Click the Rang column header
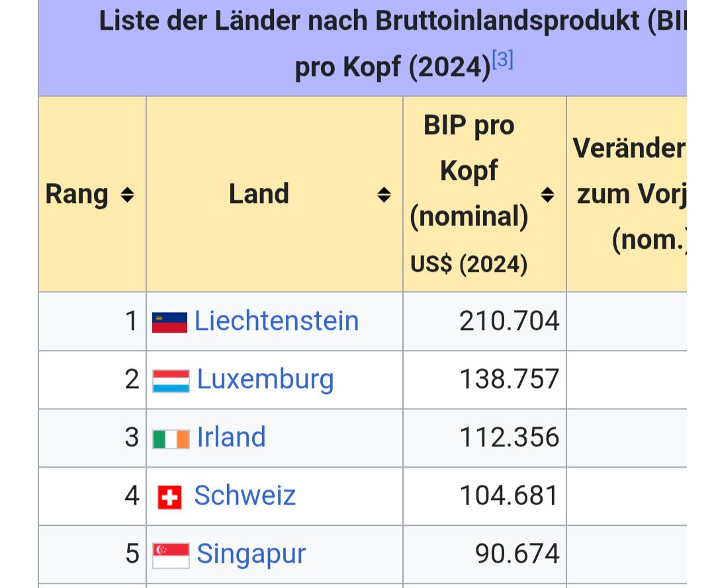Viewport: 712px width, 588px height. (77, 194)
